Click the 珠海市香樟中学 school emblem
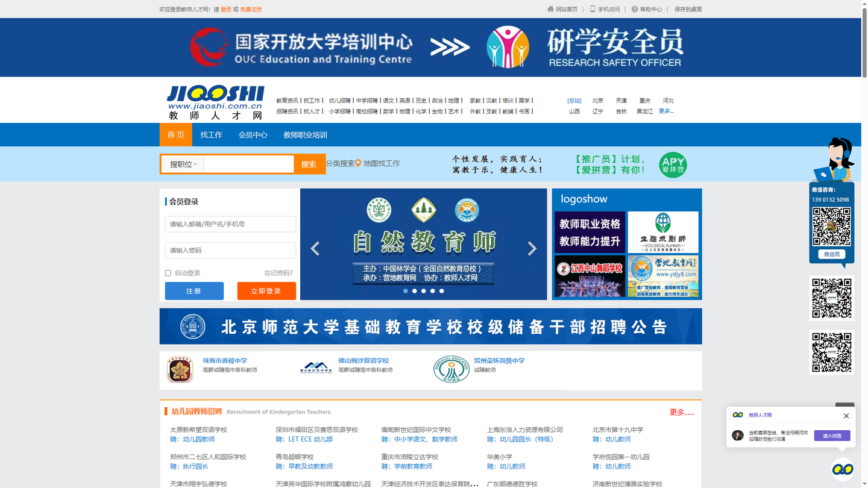The image size is (868, 488). click(x=180, y=369)
